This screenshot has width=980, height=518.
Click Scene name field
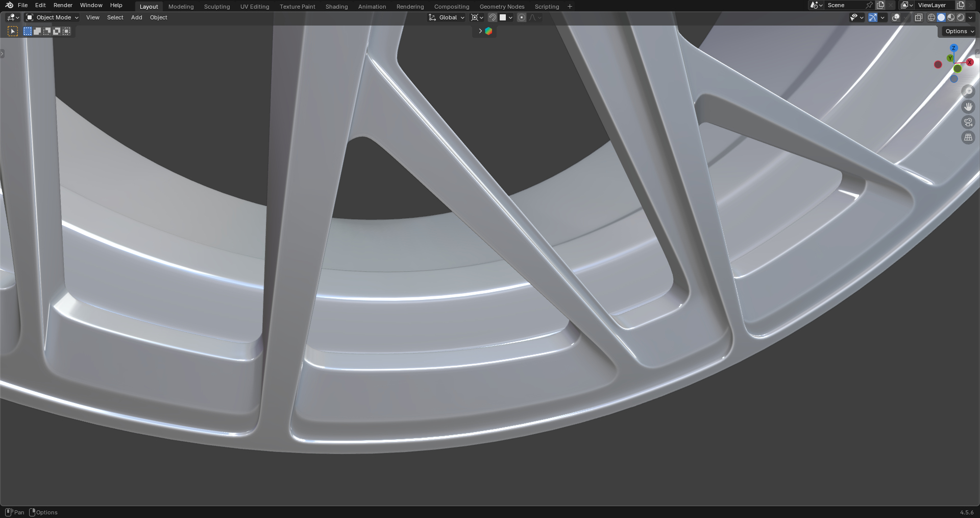point(845,5)
